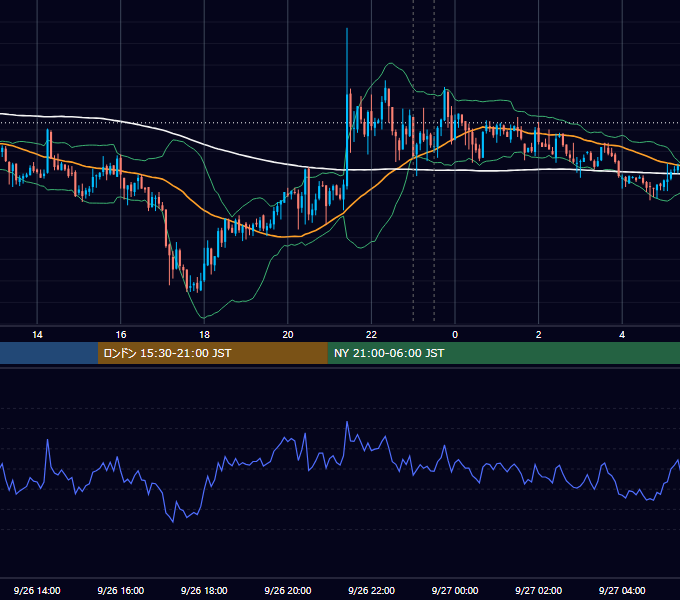Click the NY 21:00-06:00 JST session bar
This screenshot has height=600, width=680.
[503, 353]
